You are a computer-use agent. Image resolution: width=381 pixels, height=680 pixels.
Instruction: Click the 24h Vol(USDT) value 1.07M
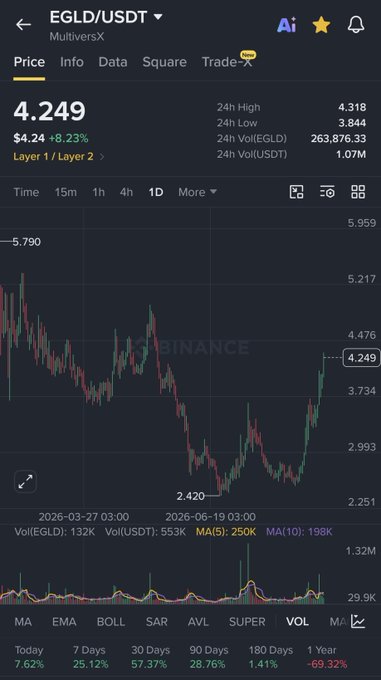click(351, 154)
